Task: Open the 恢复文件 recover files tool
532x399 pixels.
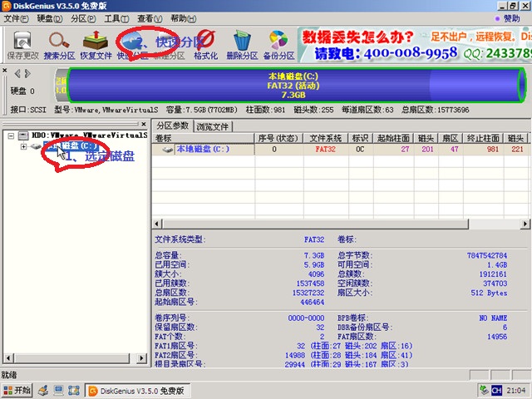Action: (96, 45)
